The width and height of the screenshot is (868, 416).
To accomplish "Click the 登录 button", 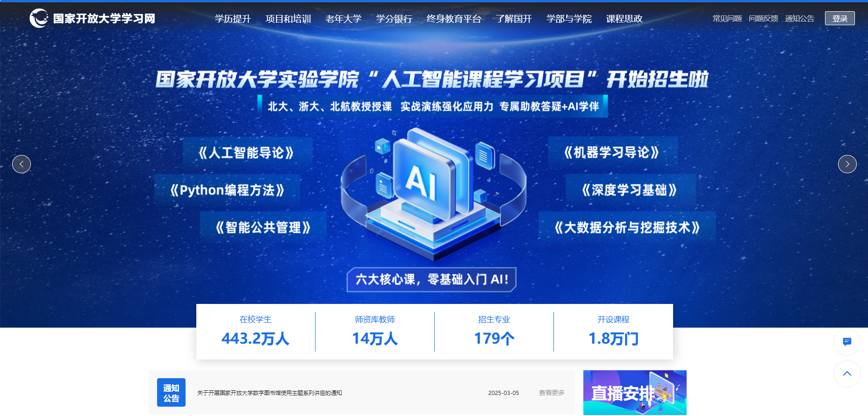I will [839, 18].
